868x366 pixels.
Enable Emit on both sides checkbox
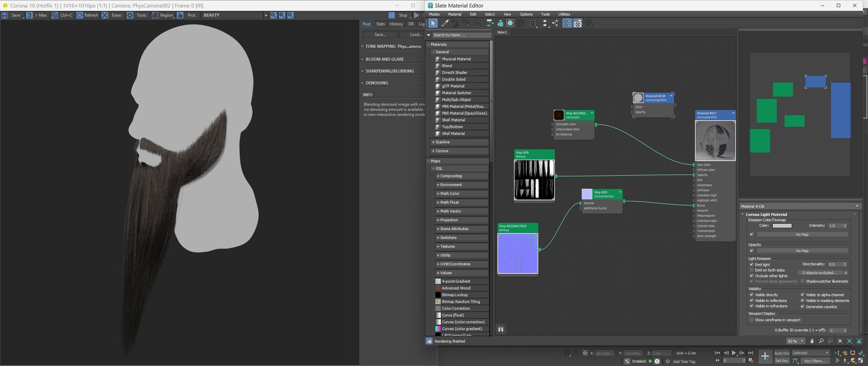tap(752, 270)
